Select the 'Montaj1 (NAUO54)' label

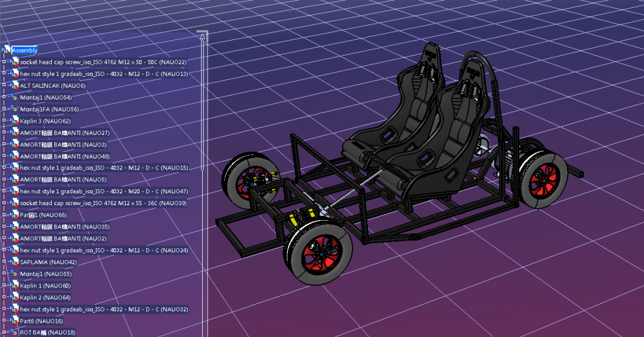click(x=45, y=97)
